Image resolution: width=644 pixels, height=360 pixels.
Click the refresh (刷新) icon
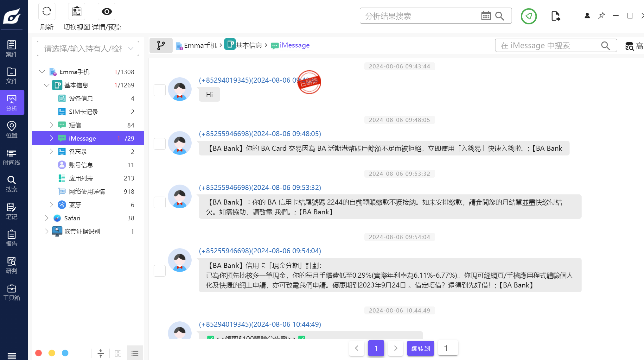point(47,12)
